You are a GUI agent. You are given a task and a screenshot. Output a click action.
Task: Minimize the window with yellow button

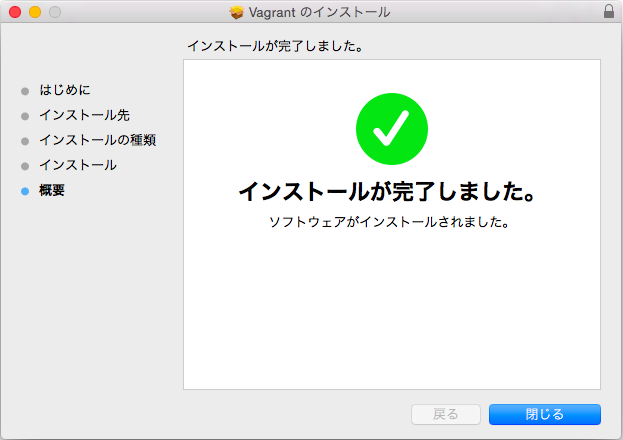click(x=35, y=12)
